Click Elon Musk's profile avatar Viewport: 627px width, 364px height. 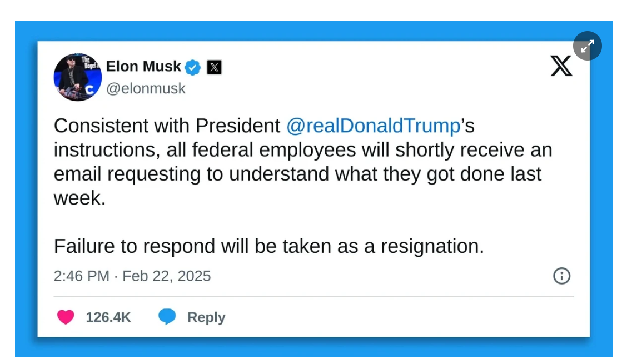point(78,77)
